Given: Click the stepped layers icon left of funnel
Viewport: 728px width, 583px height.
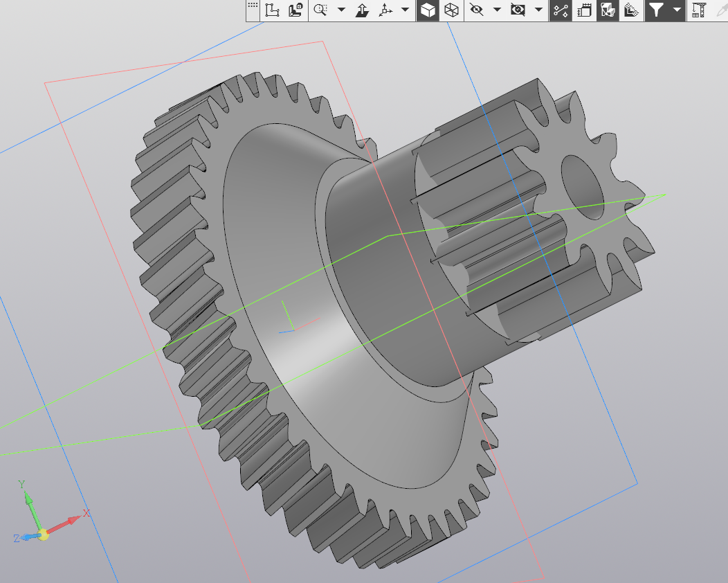Looking at the screenshot, I should click(x=630, y=10).
